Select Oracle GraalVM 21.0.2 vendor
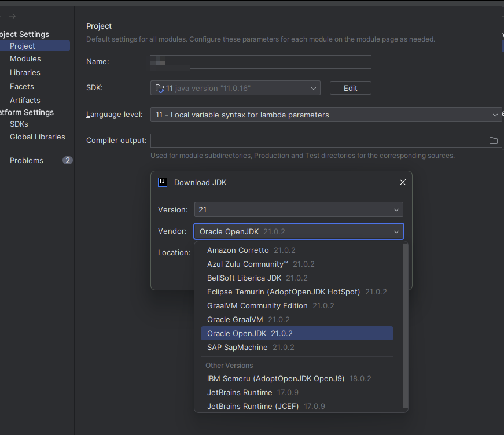 click(x=297, y=319)
